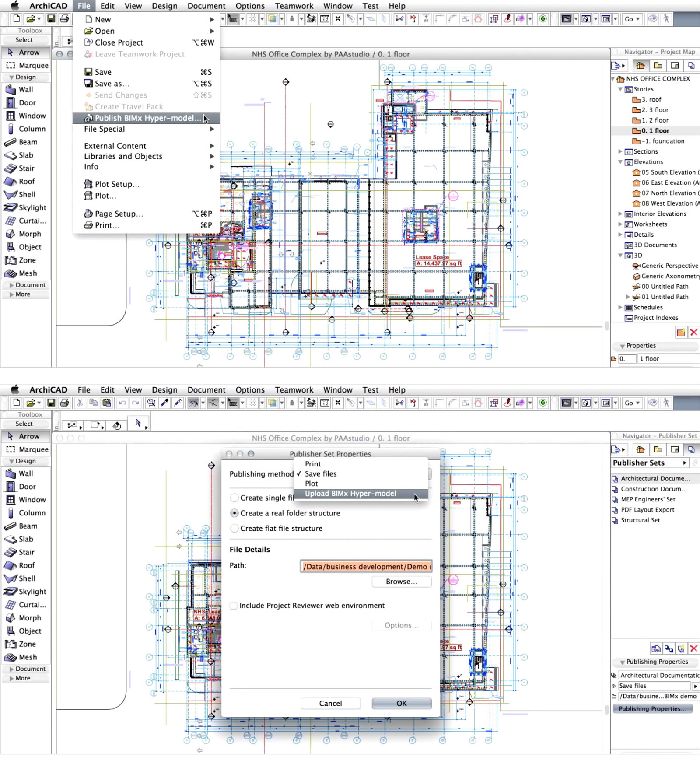Screen dimensions: 700x757
Task: Expand the Worksheets folder in the Project Map
Action: tap(620, 224)
